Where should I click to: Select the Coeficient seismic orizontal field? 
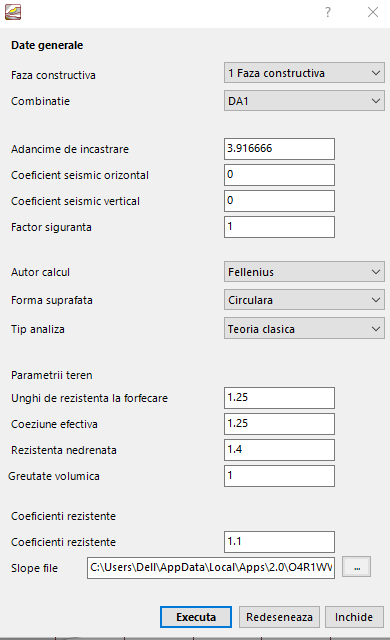pyautogui.click(x=279, y=175)
